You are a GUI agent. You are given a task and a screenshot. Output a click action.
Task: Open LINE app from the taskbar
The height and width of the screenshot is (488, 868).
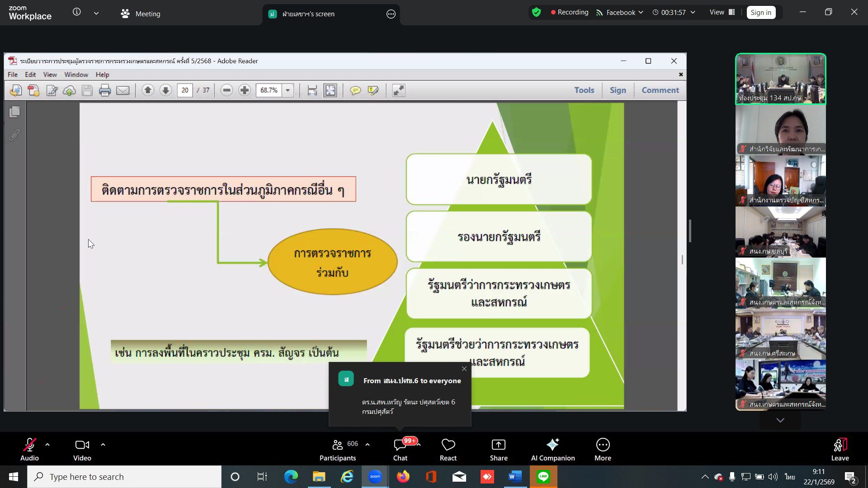(543, 477)
